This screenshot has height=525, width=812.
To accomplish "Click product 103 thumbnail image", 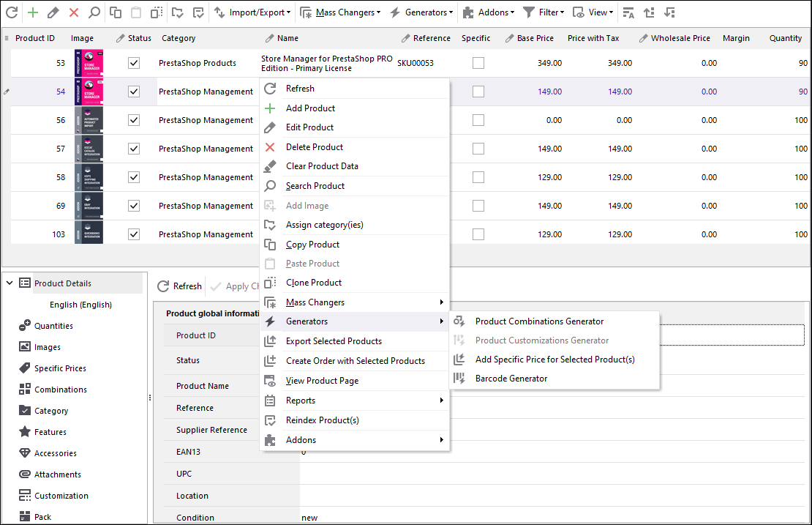I will point(89,233).
